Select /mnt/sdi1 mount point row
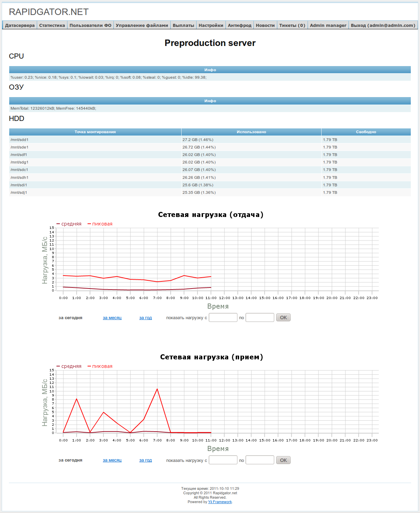Viewport: 420px width, 513px height. (210, 185)
